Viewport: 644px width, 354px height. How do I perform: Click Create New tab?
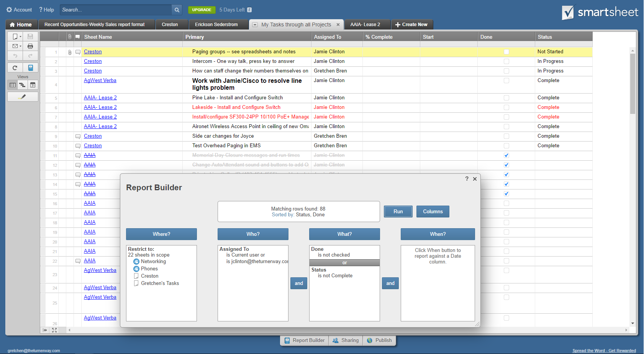[x=412, y=25]
